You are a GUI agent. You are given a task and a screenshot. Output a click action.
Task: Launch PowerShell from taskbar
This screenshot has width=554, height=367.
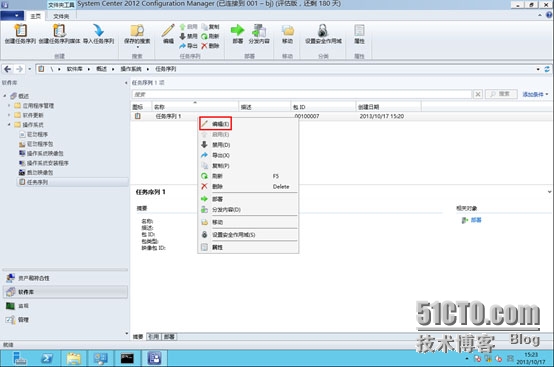(x=47, y=358)
